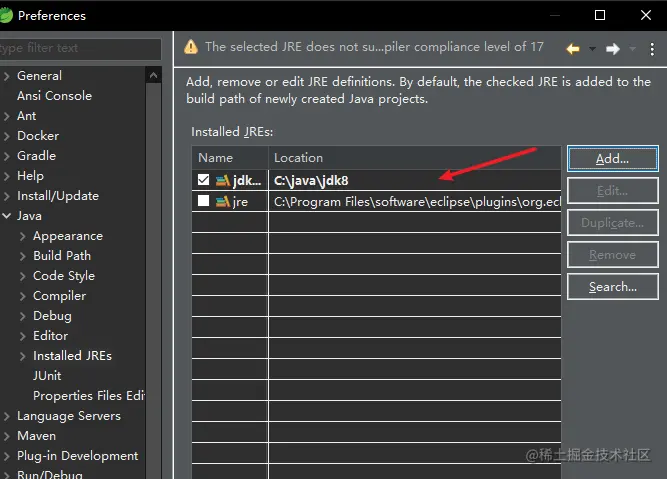Click the Edit... button
This screenshot has width=667, height=479.
coord(613,191)
